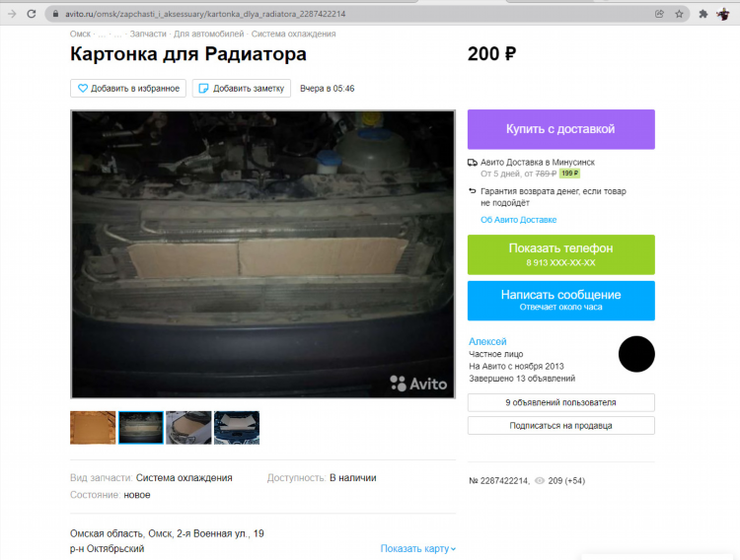This screenshot has width=740, height=560.
Task: Click the eye views counter icon
Action: 540,481
